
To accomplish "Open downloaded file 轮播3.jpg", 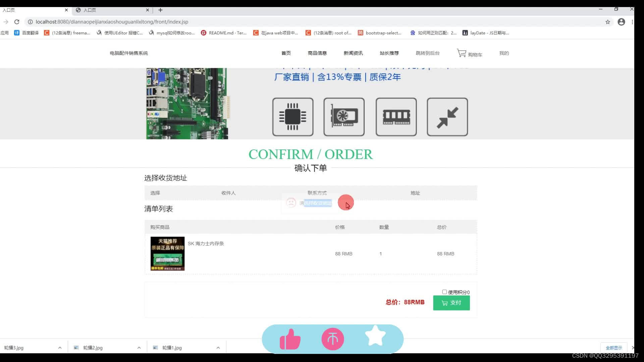I will pos(14,348).
